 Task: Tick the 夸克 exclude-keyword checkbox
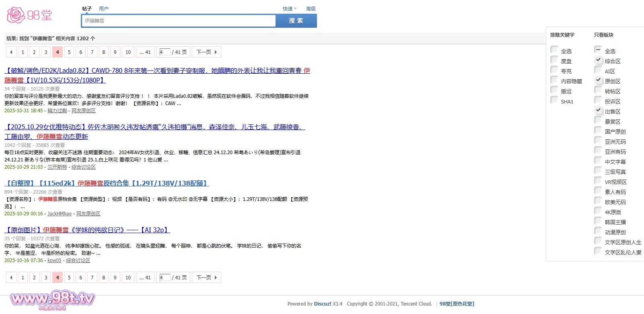tap(554, 70)
